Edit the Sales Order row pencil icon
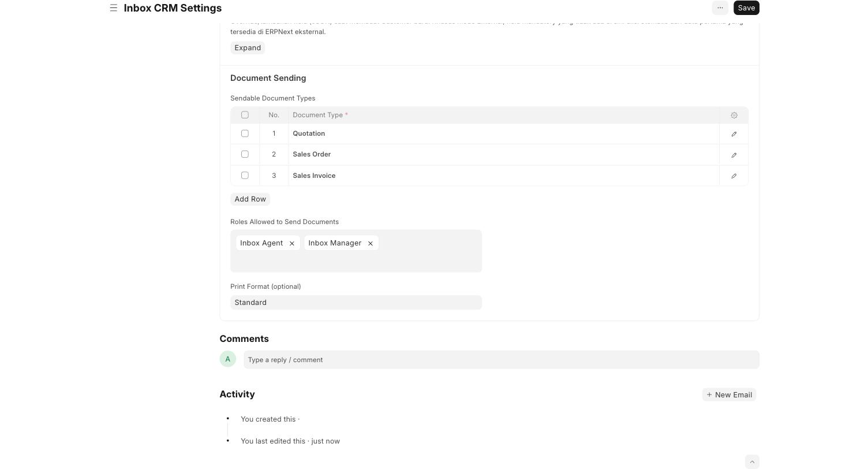 click(734, 155)
